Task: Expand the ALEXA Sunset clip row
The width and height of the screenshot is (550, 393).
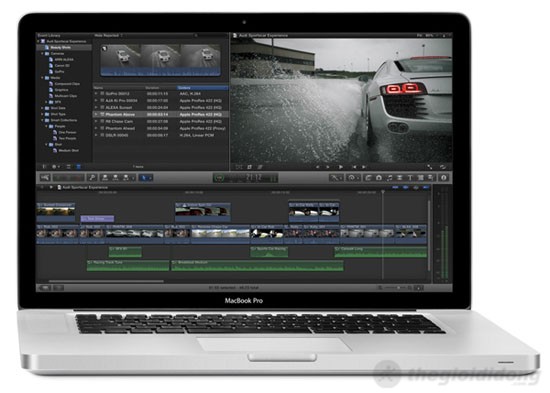Action: coord(96,107)
